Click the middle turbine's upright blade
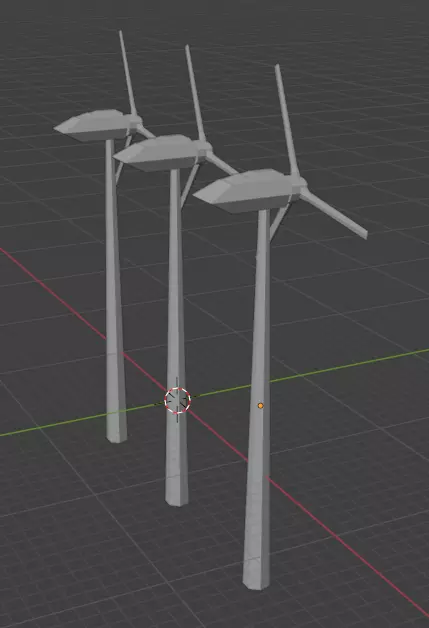 tap(195, 93)
